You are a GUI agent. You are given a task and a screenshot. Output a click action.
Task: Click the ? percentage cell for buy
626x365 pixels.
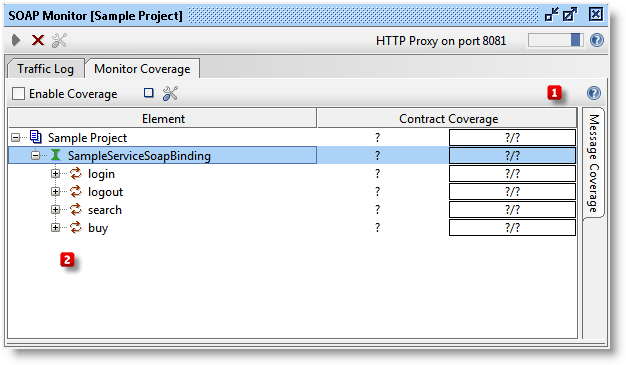377,227
